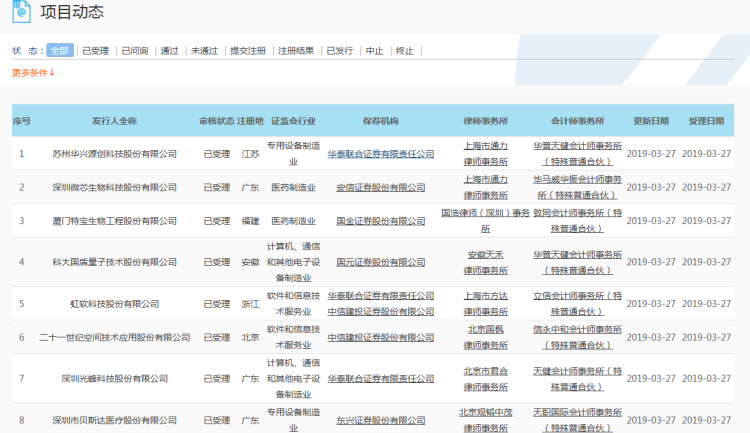
Task: Click 国元证券股份有限公司 sponsor link
Action: pyautogui.click(x=380, y=262)
